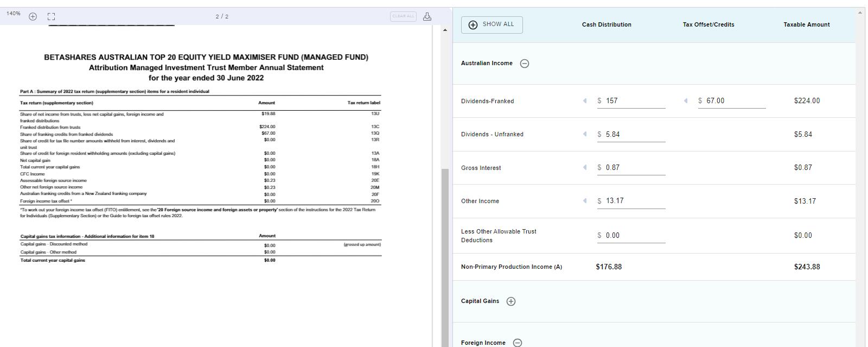
Task: Click the Foreign Income section heading
Action: pos(483,343)
